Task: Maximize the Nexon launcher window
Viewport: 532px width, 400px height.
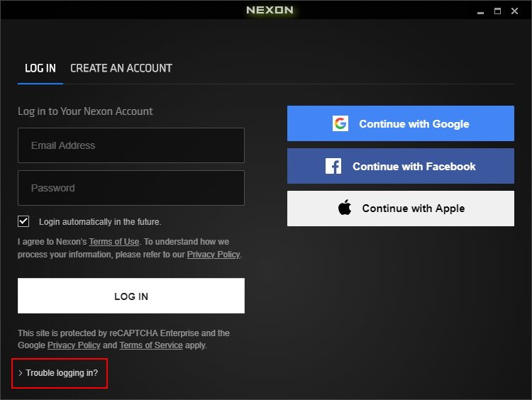Action: point(497,11)
